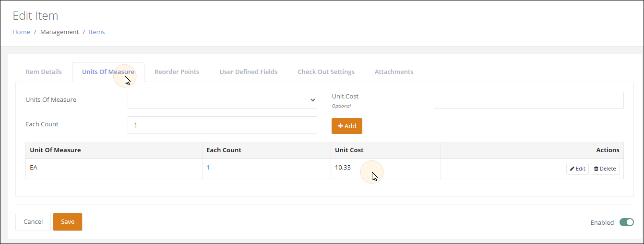Click into the Each Count field

coord(222,125)
